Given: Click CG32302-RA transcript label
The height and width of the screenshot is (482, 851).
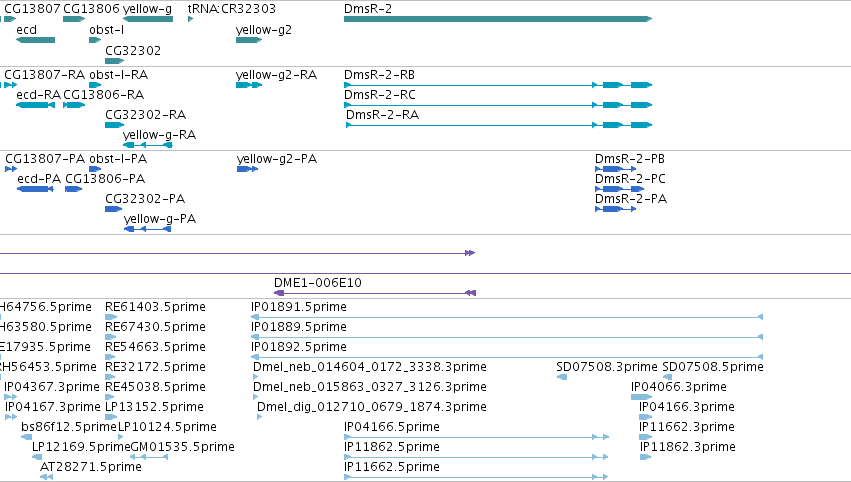Looking at the screenshot, I should 145,115.
